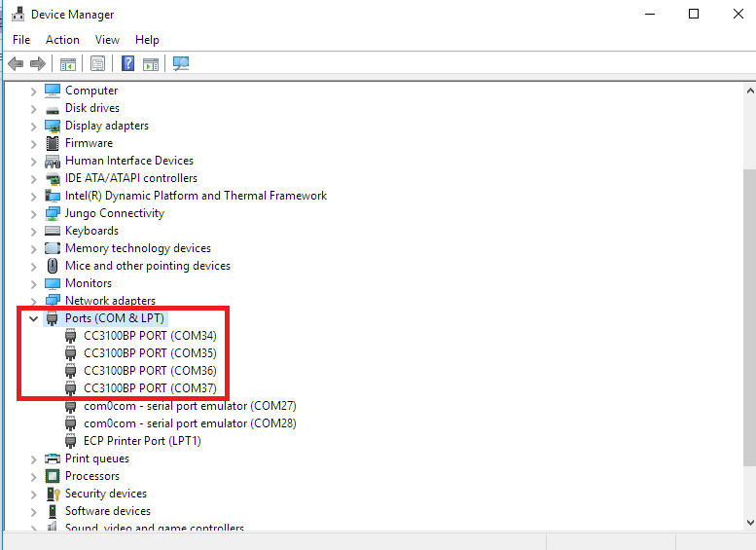Open the Help menu
This screenshot has height=550, width=756.
[147, 40]
